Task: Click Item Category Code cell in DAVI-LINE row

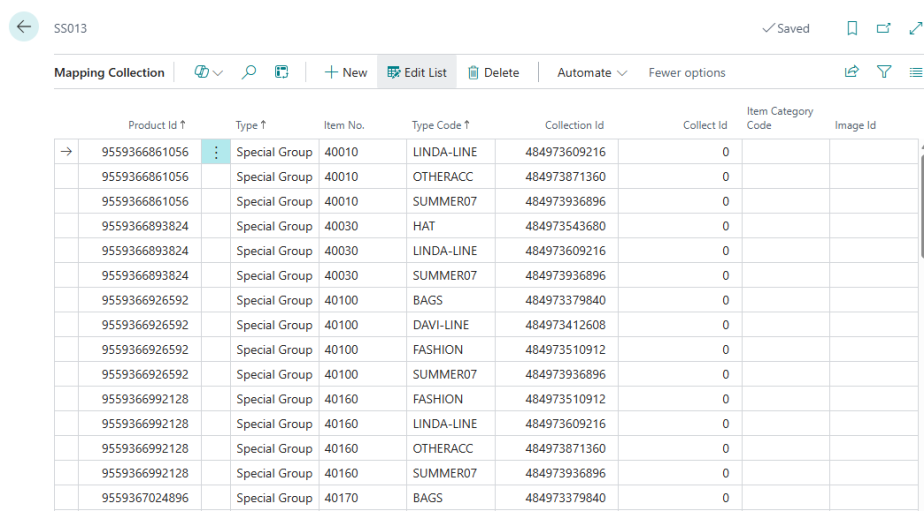Action: point(786,325)
